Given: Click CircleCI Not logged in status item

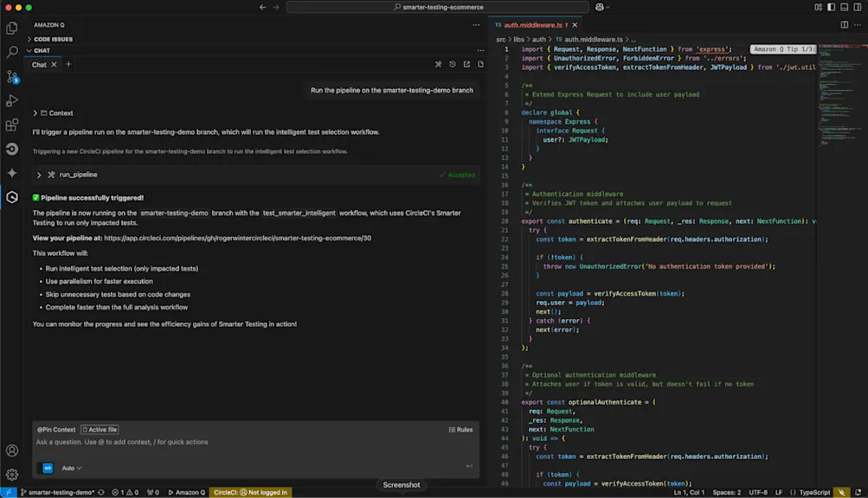Looking at the screenshot, I should [251, 493].
